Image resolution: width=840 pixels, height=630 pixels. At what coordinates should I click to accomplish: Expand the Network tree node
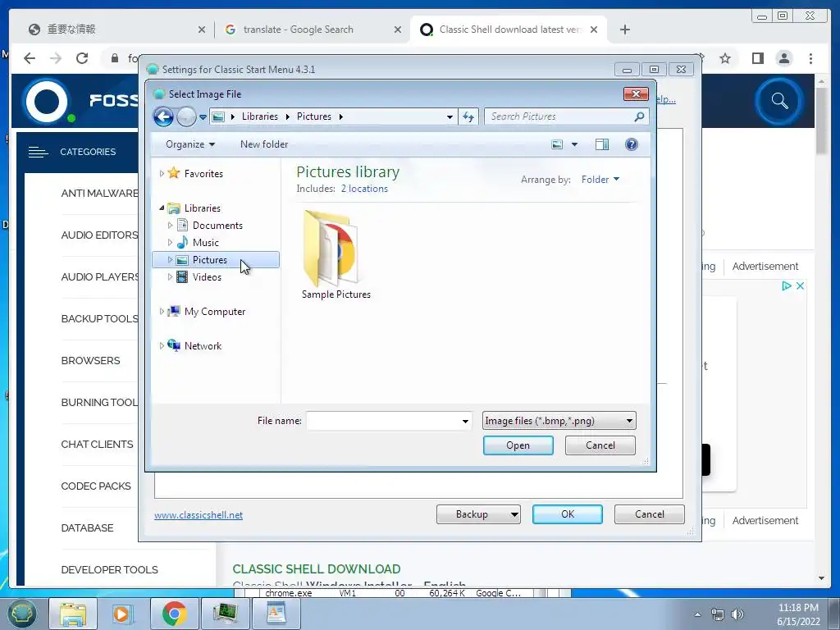[162, 346]
